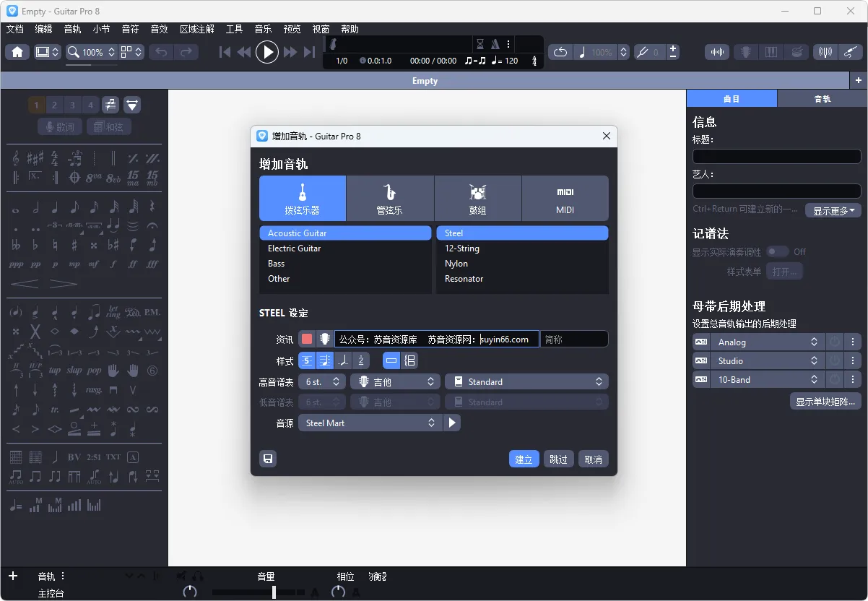This screenshot has width=868, height=601.
Task: Select the MIDI track type icon
Action: tap(565, 198)
